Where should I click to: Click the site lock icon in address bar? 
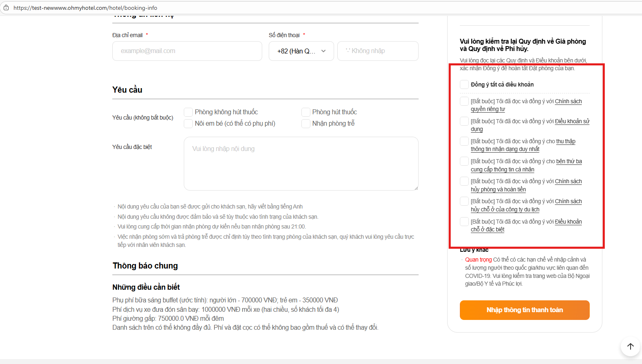pyautogui.click(x=6, y=8)
